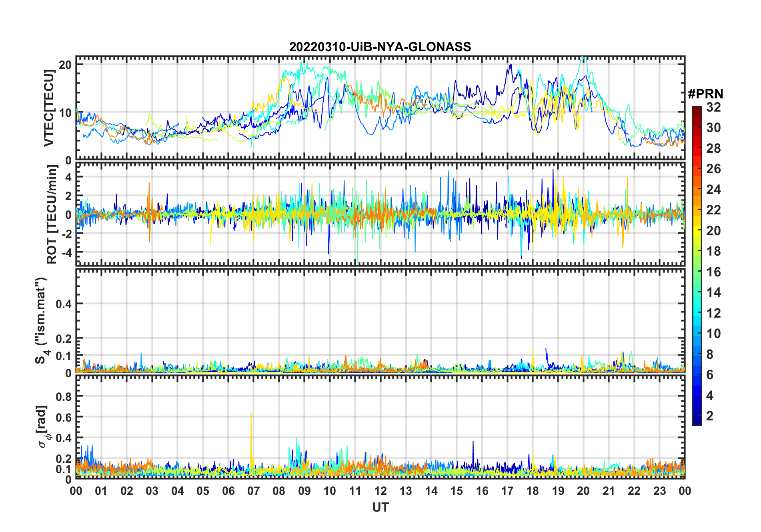Click colorbar tick label 28
The height and width of the screenshot is (532, 761).
713,148
